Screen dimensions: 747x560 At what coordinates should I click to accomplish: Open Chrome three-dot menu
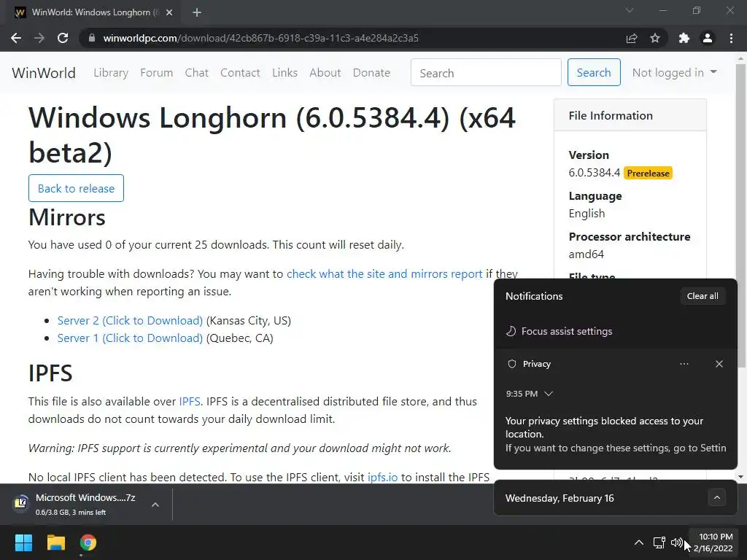(x=731, y=38)
